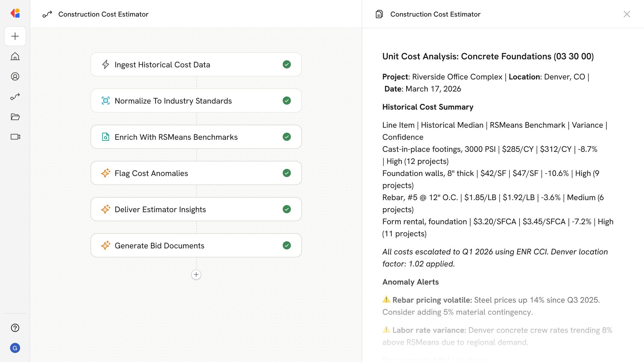Click the document icon in panel header
Screen dimensions: 644x362
tap(379, 14)
